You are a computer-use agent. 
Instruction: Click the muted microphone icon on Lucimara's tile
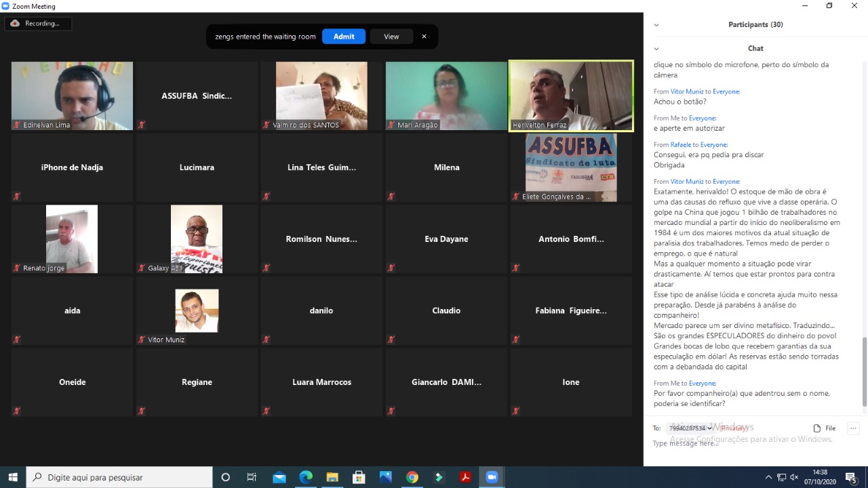142,197
